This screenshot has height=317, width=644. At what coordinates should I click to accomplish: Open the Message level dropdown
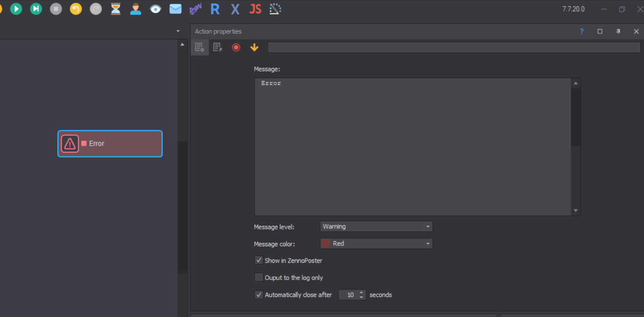point(376,227)
